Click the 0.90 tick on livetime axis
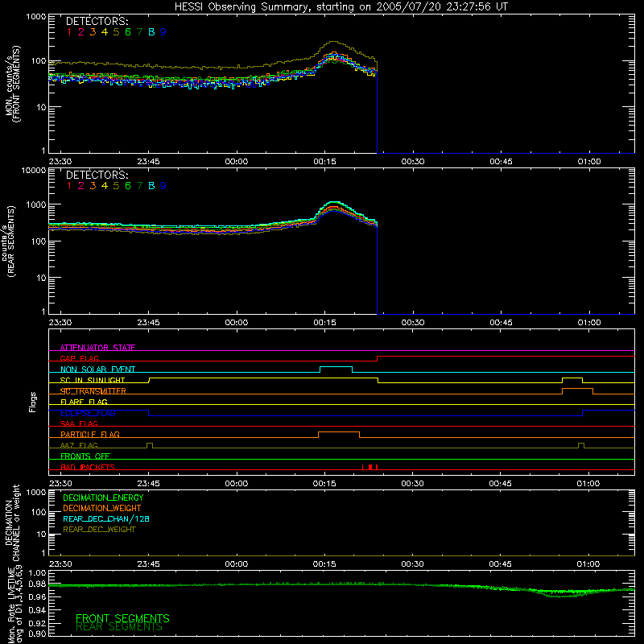This screenshot has height=644, width=644. [x=37, y=634]
